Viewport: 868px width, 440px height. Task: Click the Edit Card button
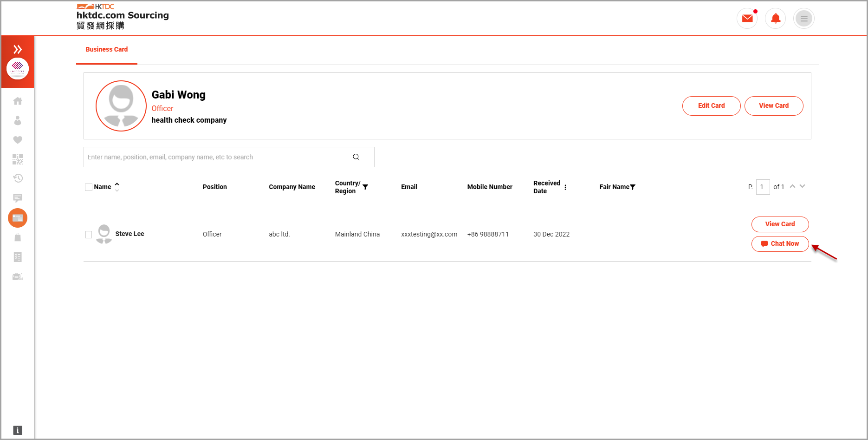(x=712, y=106)
